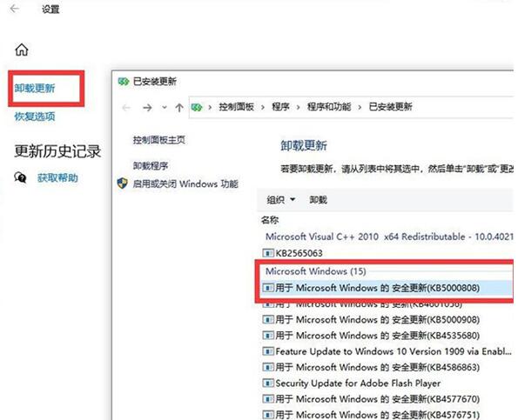Go back using the Settings back arrow
This screenshot has width=518, height=420.
coord(14,9)
